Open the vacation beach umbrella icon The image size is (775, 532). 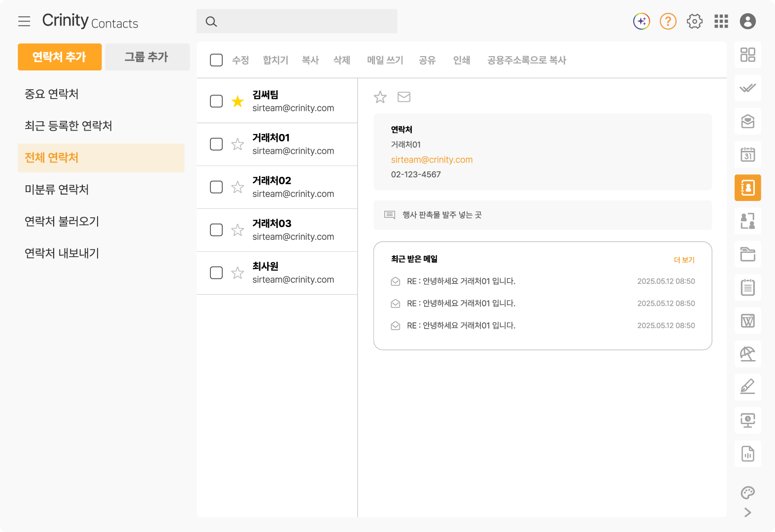(x=748, y=354)
